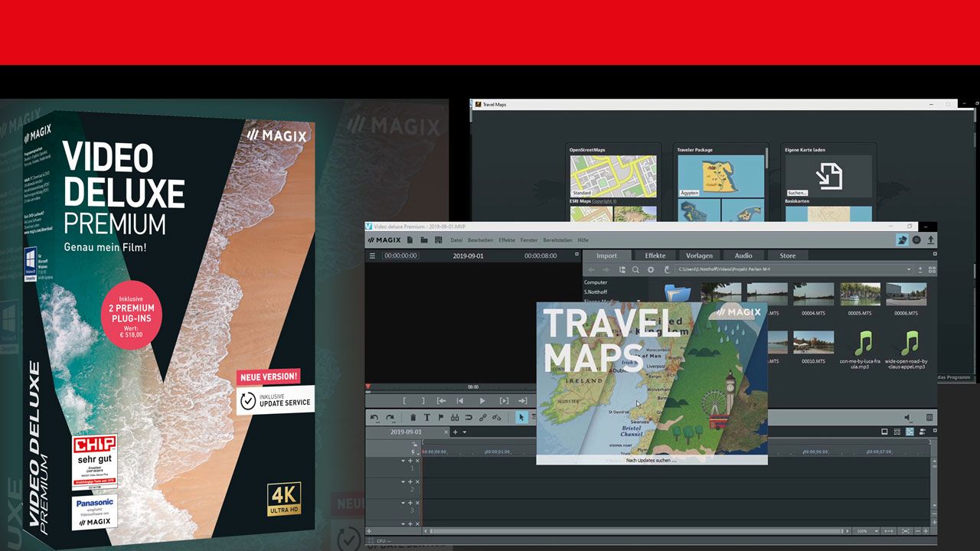The width and height of the screenshot is (980, 551).
Task: Activate the mouse pointer selection mode icon
Action: click(x=523, y=417)
